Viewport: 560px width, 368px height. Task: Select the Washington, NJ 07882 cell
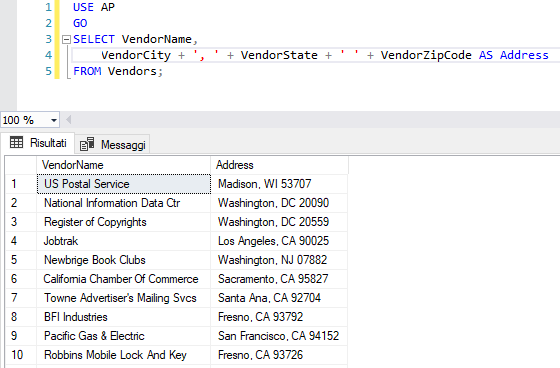click(x=279, y=260)
